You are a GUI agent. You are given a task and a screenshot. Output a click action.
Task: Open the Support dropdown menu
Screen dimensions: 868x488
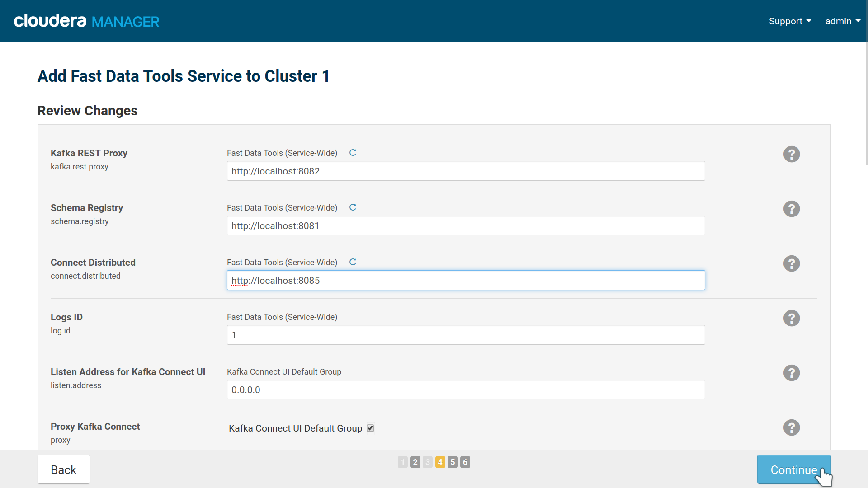[x=790, y=21]
